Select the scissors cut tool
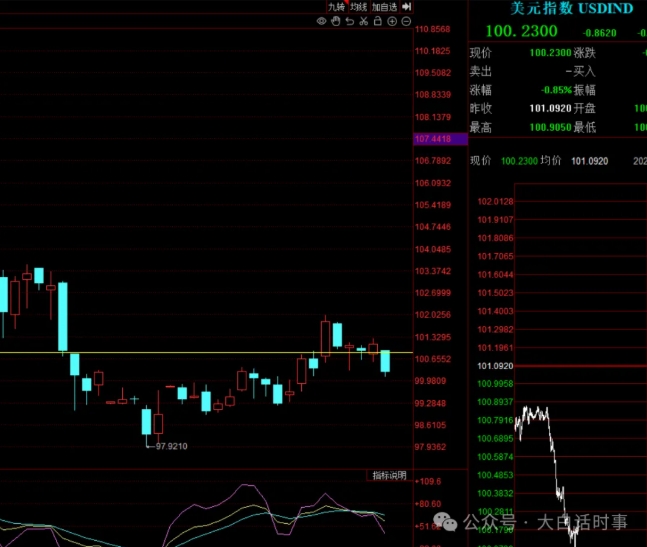This screenshot has height=547, width=647. coord(364,21)
